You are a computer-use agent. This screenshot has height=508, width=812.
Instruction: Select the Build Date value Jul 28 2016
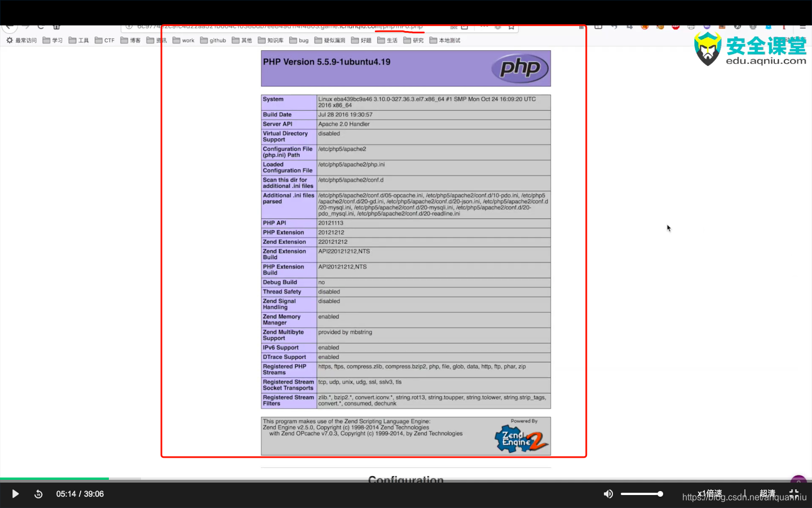(x=345, y=115)
